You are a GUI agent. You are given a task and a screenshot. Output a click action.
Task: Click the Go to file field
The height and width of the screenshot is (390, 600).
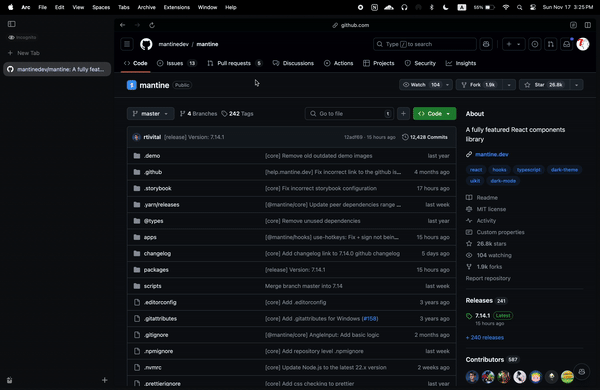[350, 114]
